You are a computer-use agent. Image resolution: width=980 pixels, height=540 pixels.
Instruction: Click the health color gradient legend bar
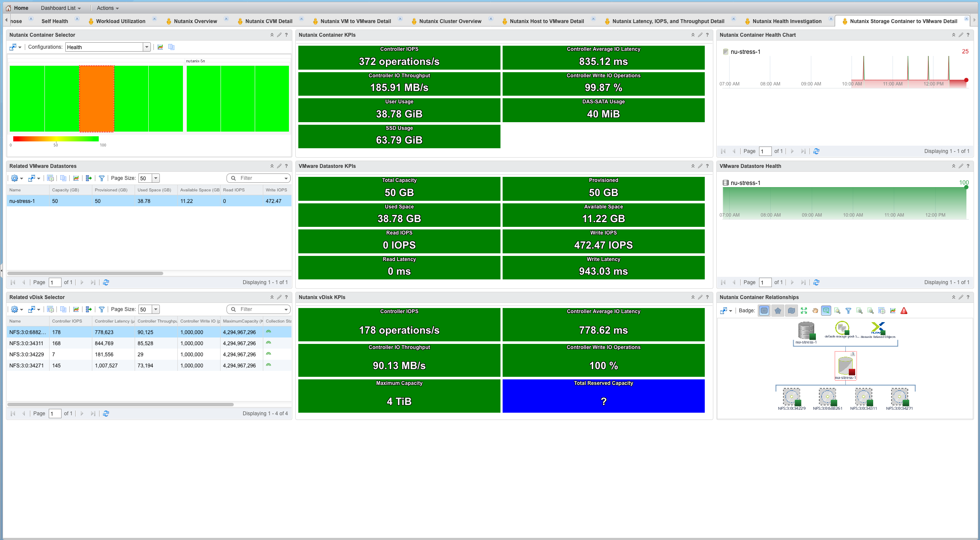pos(56,139)
